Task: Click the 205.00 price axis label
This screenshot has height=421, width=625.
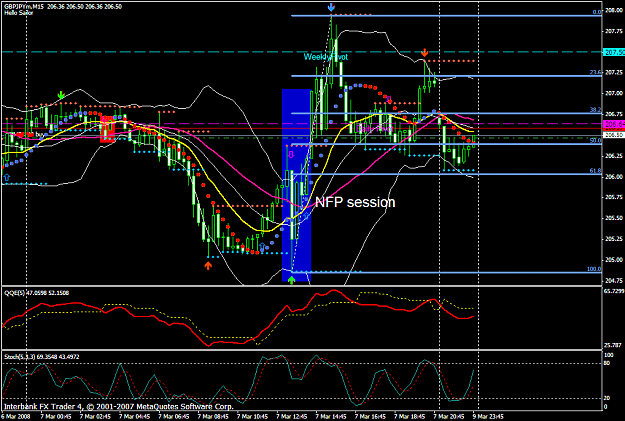Action: point(614,260)
